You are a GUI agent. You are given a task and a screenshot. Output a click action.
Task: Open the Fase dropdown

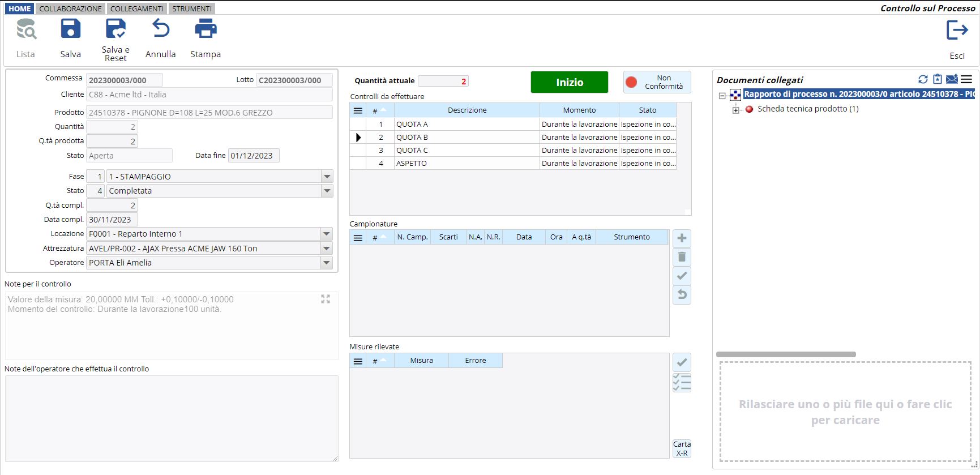pyautogui.click(x=327, y=177)
